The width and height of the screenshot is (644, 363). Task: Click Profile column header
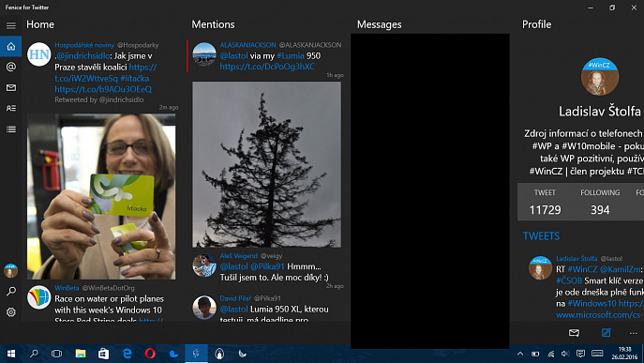tap(536, 24)
